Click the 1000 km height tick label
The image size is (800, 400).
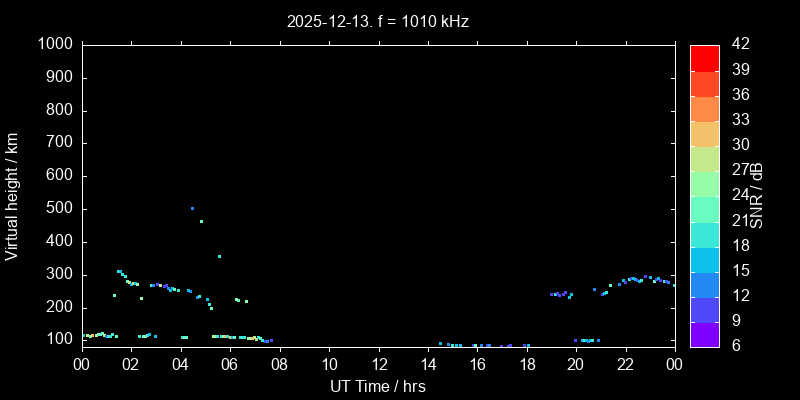[55, 44]
